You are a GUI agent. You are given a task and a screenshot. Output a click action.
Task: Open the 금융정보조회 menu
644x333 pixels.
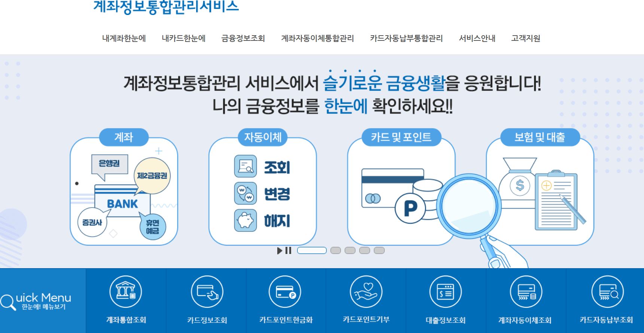pos(243,38)
